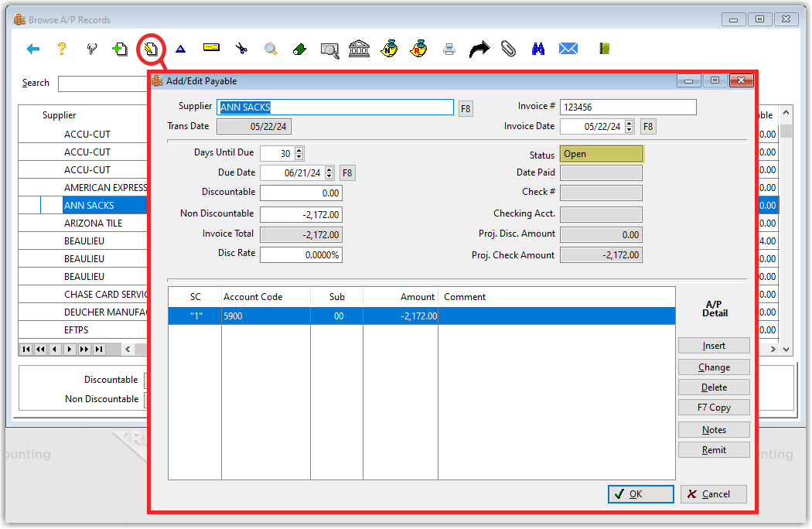Screen dimensions: 812x529
Task: Click the paperclip attachment icon
Action: click(x=508, y=48)
